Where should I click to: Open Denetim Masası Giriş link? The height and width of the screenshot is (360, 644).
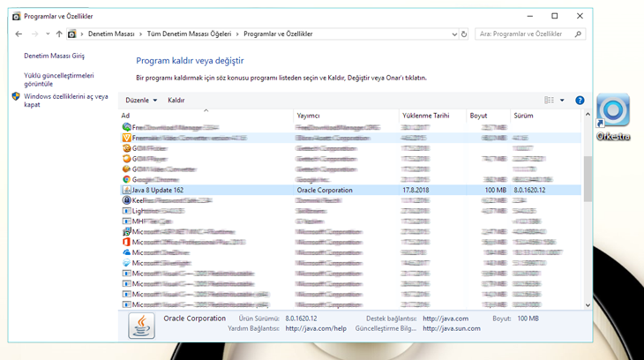pyautogui.click(x=54, y=56)
